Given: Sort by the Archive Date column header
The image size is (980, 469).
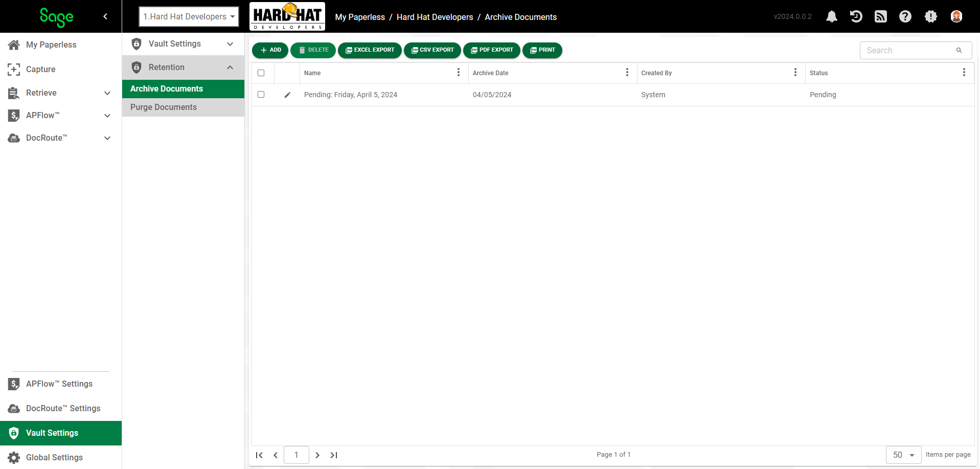Looking at the screenshot, I should [490, 73].
